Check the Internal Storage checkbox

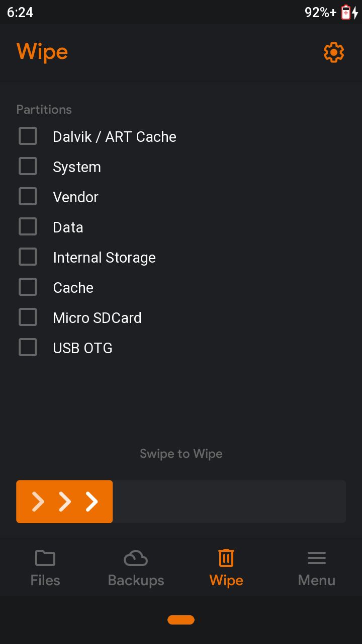coord(28,257)
